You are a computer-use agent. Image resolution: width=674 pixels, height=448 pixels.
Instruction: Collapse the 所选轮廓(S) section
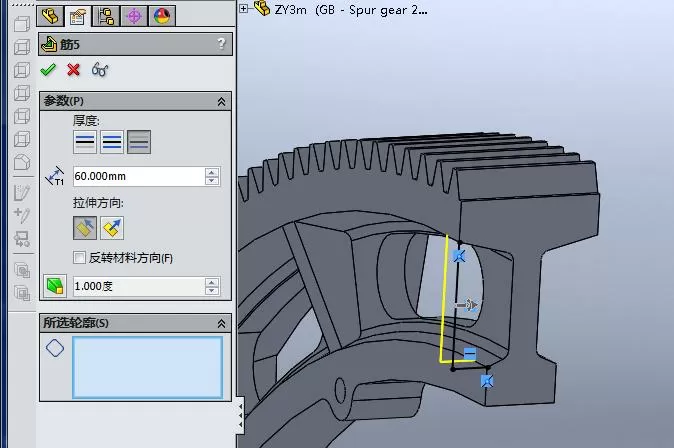221,323
